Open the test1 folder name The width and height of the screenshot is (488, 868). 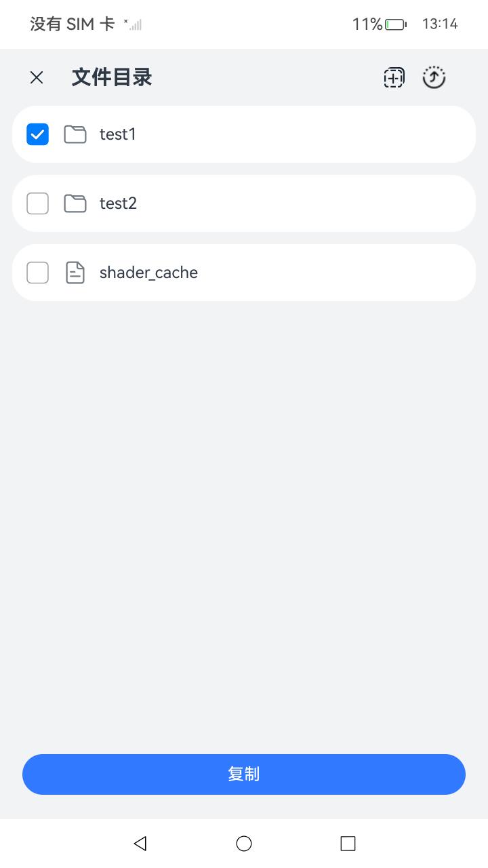pyautogui.click(x=118, y=134)
